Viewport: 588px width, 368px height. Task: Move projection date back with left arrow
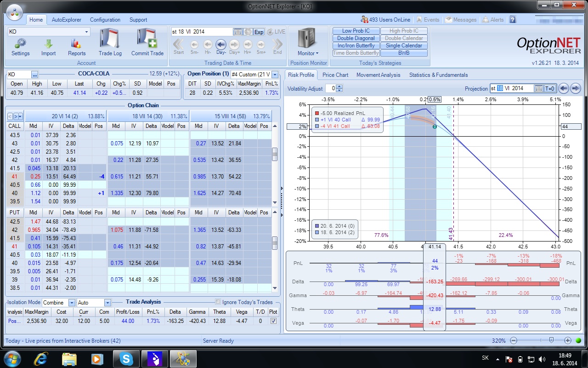pyautogui.click(x=563, y=88)
